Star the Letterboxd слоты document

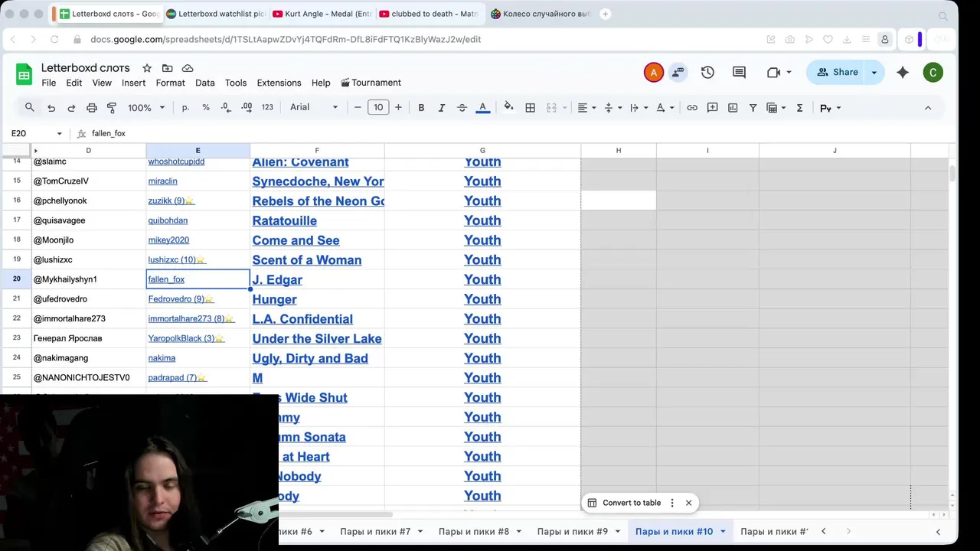click(147, 68)
